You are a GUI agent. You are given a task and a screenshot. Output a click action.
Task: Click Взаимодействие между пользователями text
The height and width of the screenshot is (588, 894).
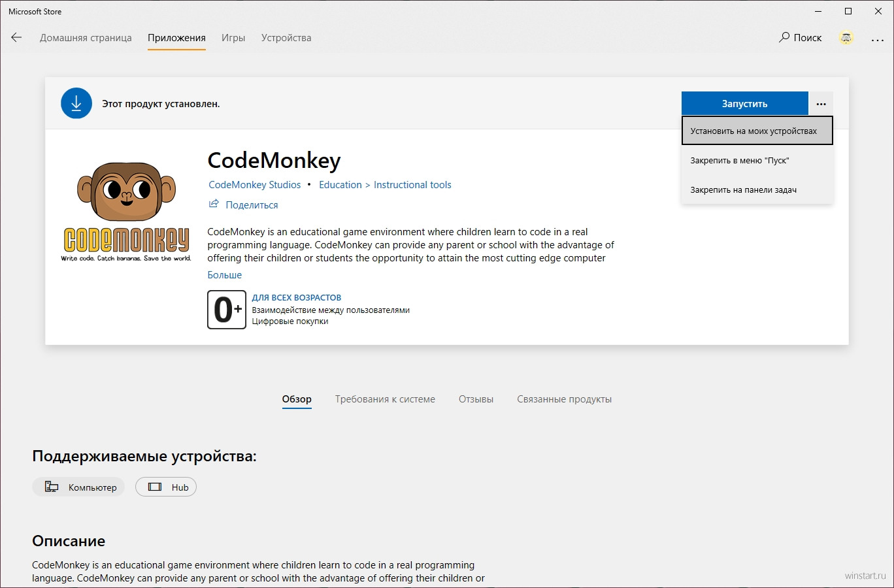click(331, 310)
